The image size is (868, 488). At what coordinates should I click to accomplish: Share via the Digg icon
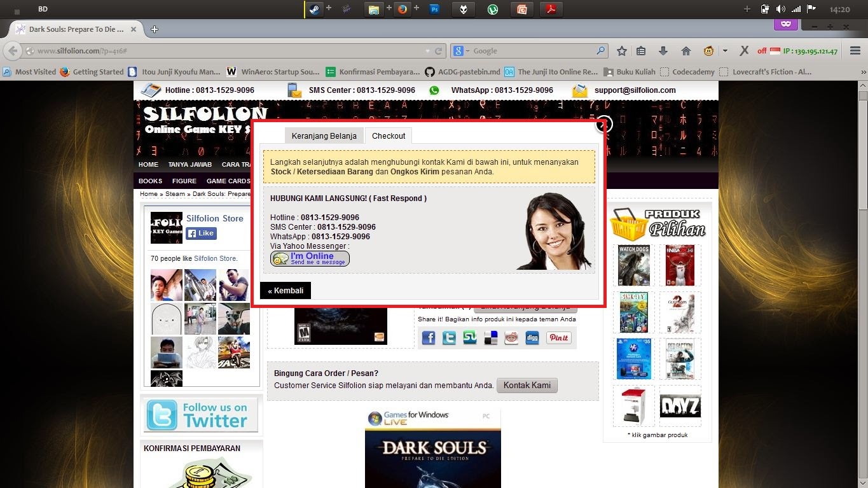[532, 338]
